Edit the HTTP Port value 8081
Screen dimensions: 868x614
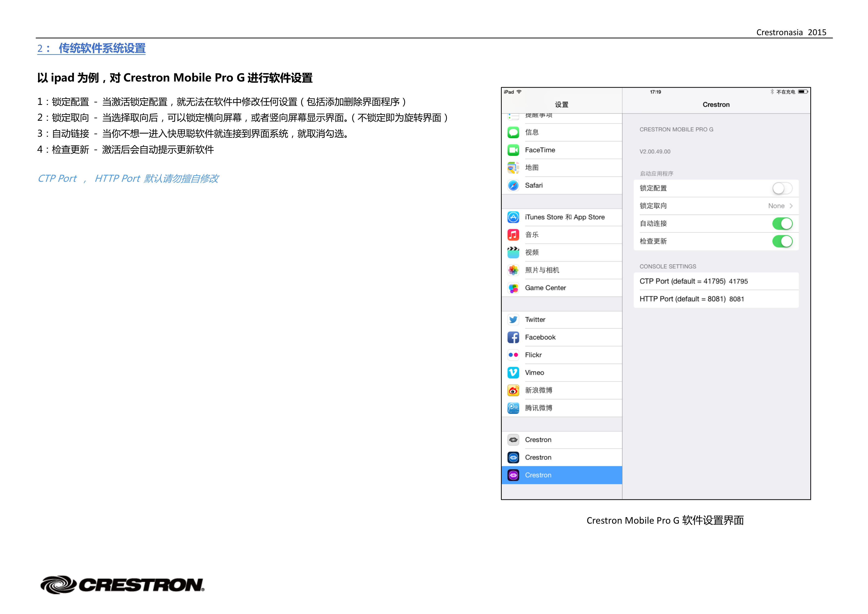(x=736, y=299)
